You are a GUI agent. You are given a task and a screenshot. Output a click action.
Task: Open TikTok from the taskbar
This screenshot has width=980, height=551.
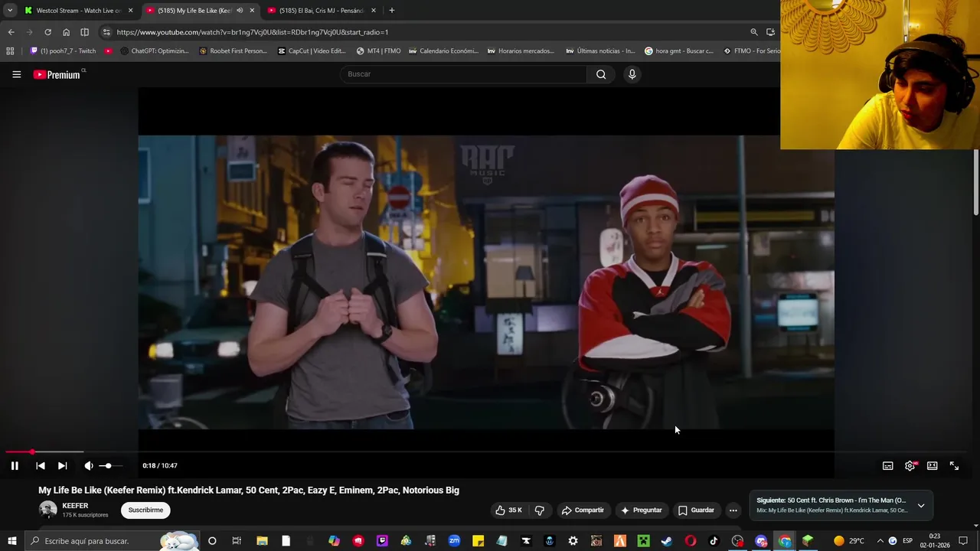pos(714,541)
